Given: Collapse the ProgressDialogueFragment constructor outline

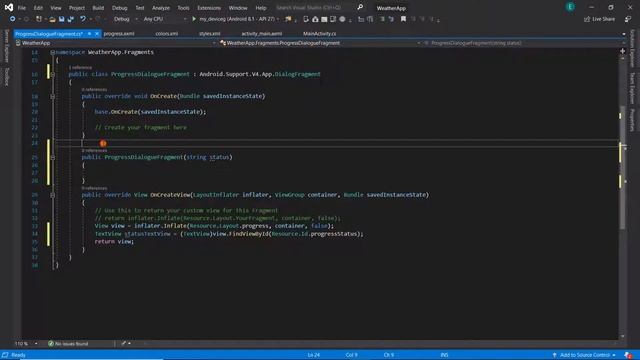Looking at the screenshot, I should click(53, 157).
